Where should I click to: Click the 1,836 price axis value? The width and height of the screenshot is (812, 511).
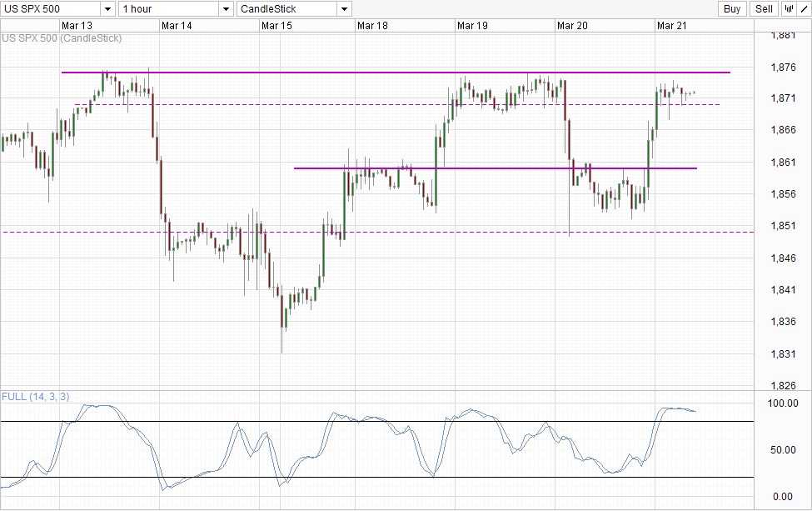point(783,322)
